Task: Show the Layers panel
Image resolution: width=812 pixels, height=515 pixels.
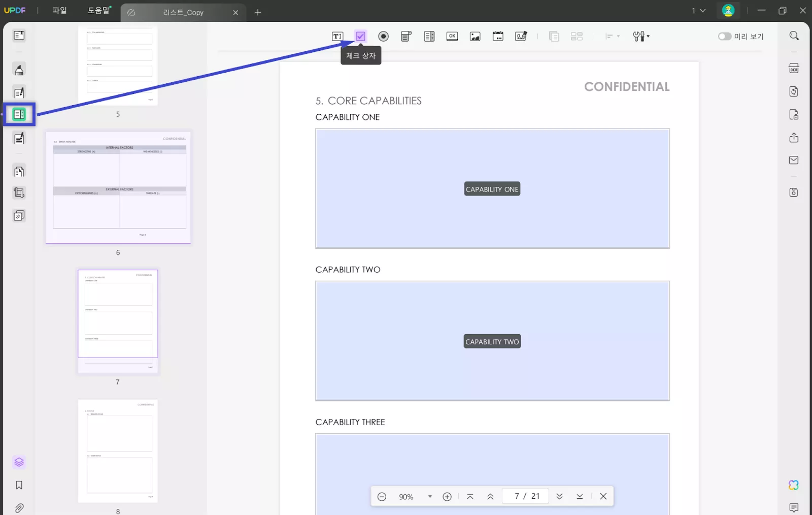Action: [x=19, y=462]
